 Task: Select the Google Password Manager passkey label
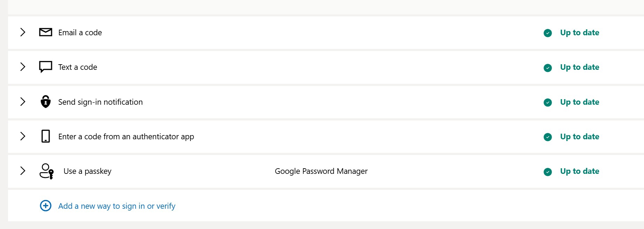tap(321, 171)
